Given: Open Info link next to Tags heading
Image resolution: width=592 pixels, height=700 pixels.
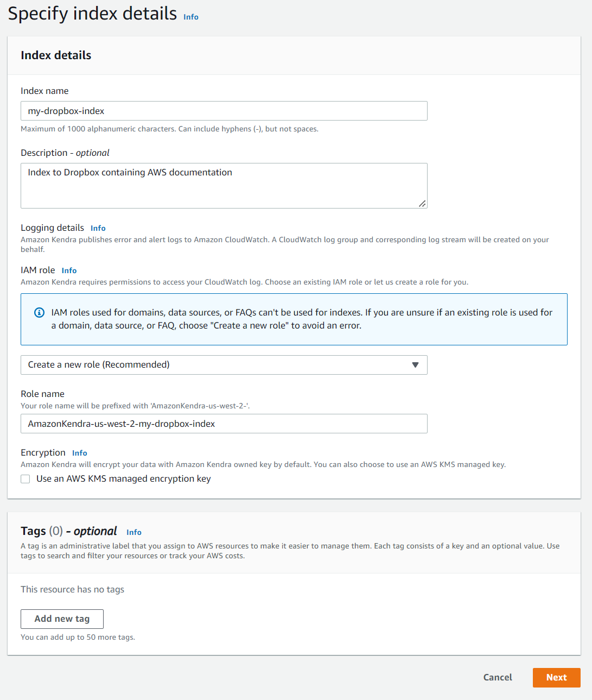Looking at the screenshot, I should tap(134, 532).
